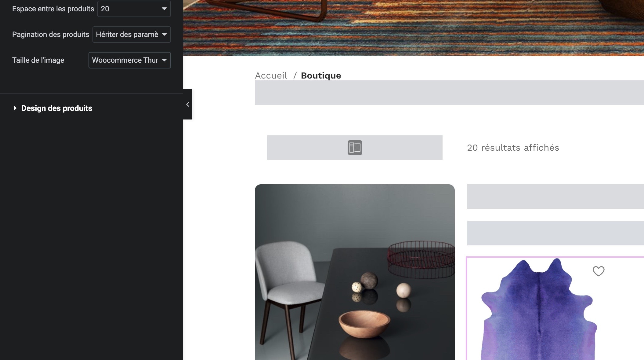
Task: Select the chair and table product image
Action: coord(355,272)
